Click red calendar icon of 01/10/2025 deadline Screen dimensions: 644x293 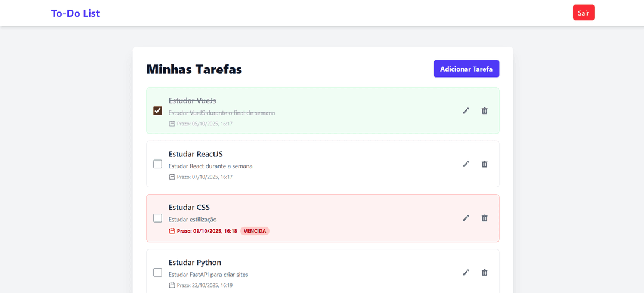pos(172,231)
